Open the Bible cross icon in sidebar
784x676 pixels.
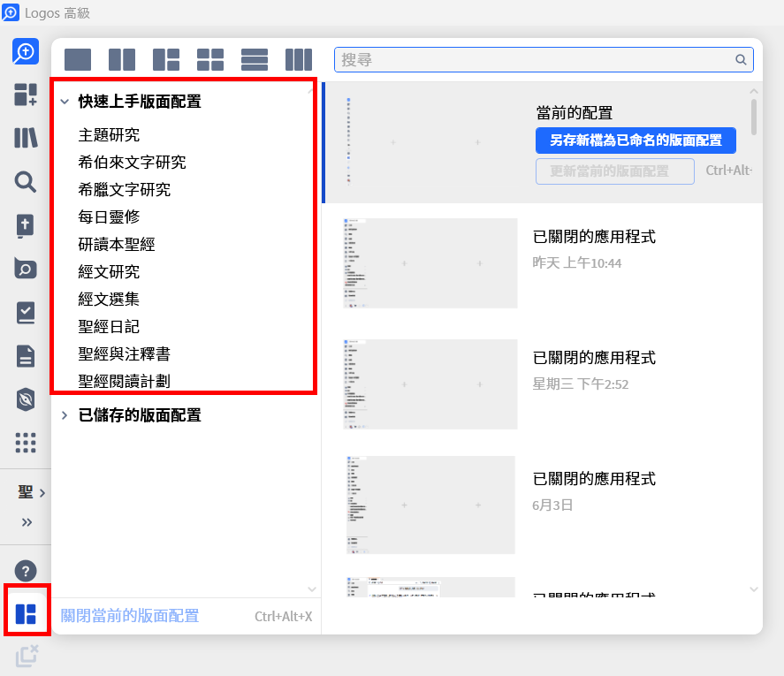pos(26,225)
